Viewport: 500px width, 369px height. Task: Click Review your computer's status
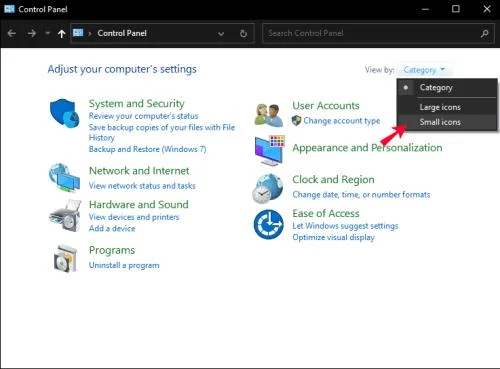click(x=143, y=116)
